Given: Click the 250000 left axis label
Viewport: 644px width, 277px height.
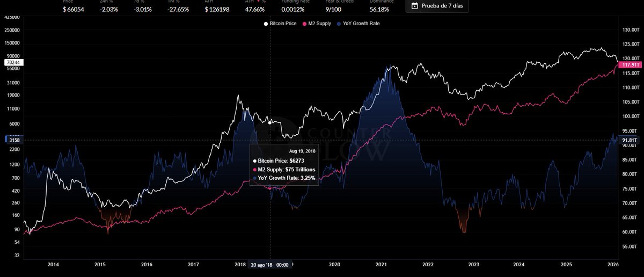Looking at the screenshot, I should pyautogui.click(x=13, y=30).
